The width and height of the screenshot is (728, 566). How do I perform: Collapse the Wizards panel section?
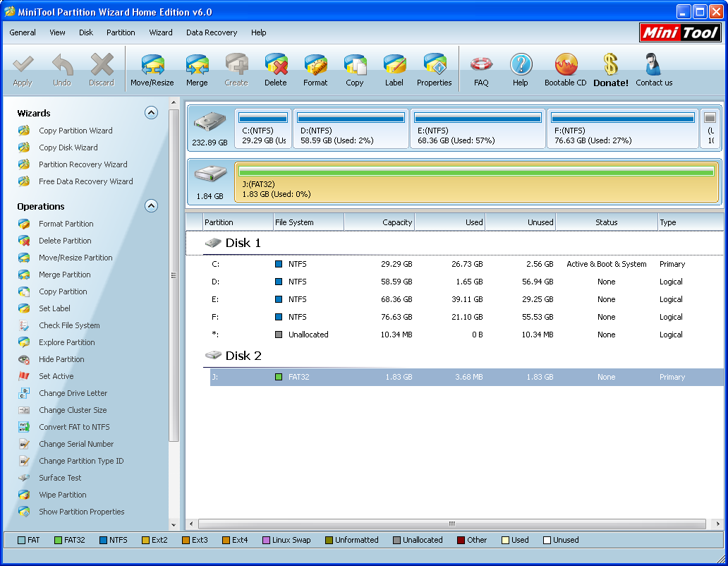pos(151,113)
